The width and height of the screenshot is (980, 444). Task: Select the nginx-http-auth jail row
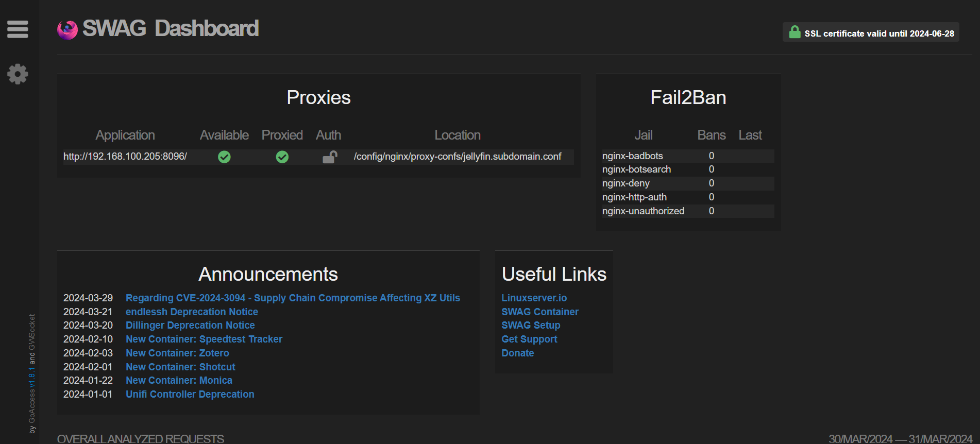coord(688,197)
